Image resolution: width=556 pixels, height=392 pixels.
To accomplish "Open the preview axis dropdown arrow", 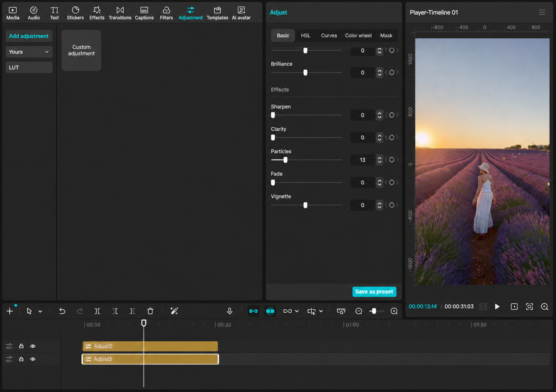I will pos(321,311).
